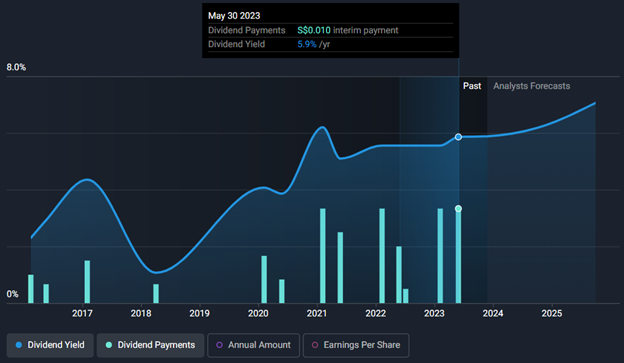Toggle the Dividend Yield series
The height and width of the screenshot is (363, 624).
tap(50, 345)
